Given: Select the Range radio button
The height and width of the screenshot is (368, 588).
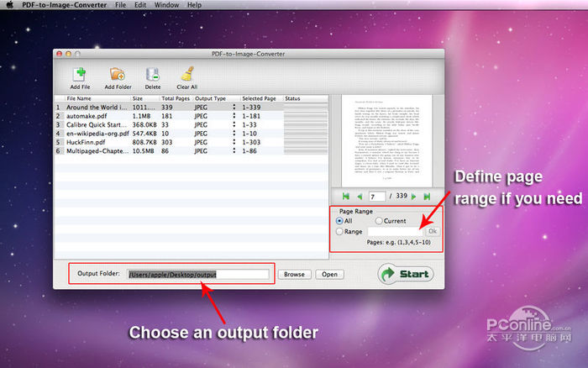Looking at the screenshot, I should (x=339, y=231).
